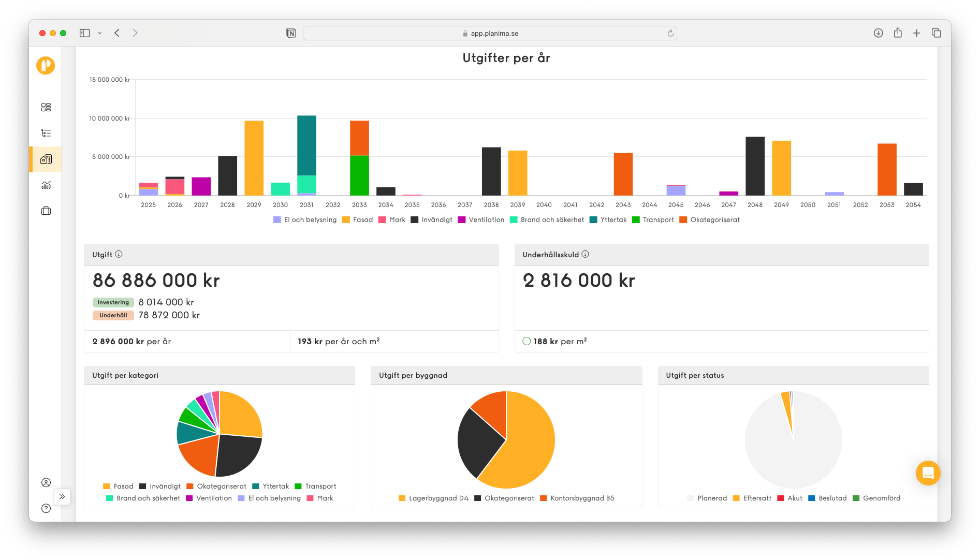Toggle Planerad in status pie legend

pyautogui.click(x=707, y=498)
